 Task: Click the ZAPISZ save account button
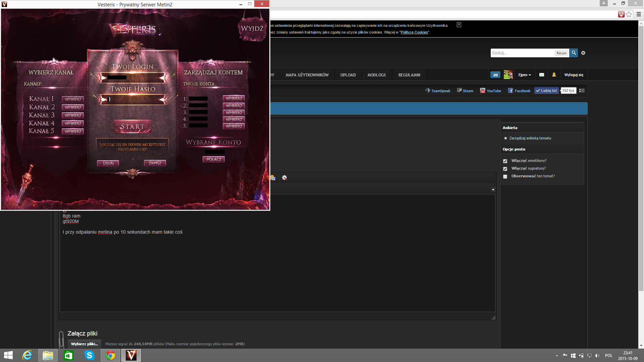(x=155, y=163)
